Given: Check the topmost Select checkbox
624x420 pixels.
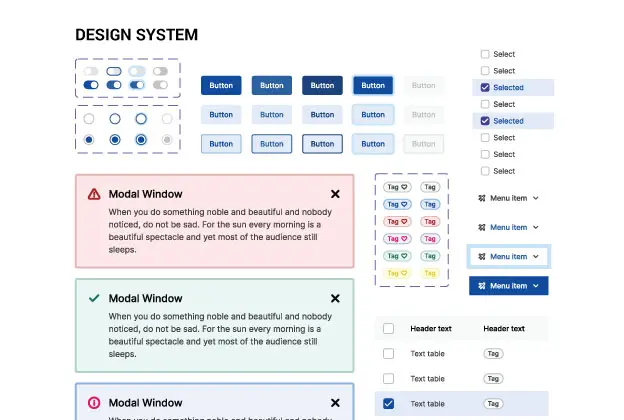Looking at the screenshot, I should [x=485, y=54].
